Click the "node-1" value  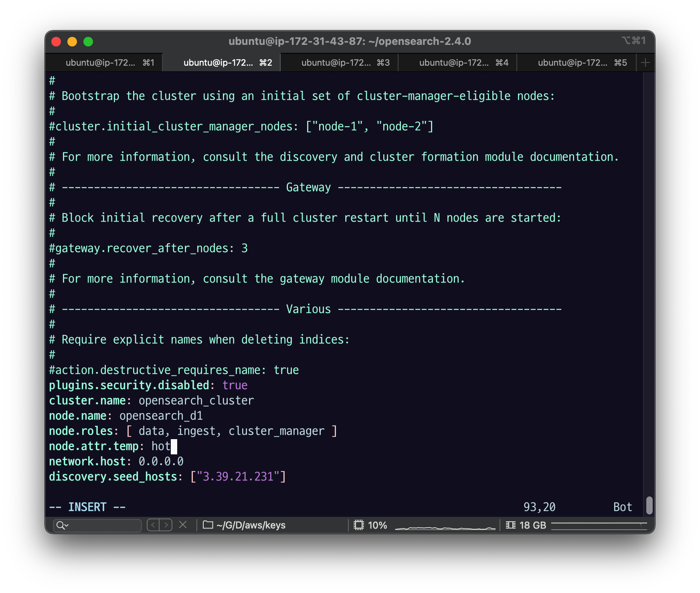pyautogui.click(x=337, y=127)
